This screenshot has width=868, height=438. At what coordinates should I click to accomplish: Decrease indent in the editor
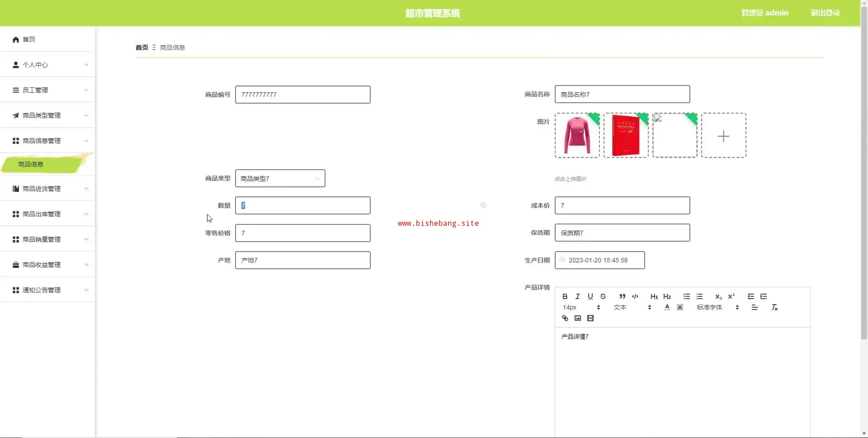coord(750,296)
